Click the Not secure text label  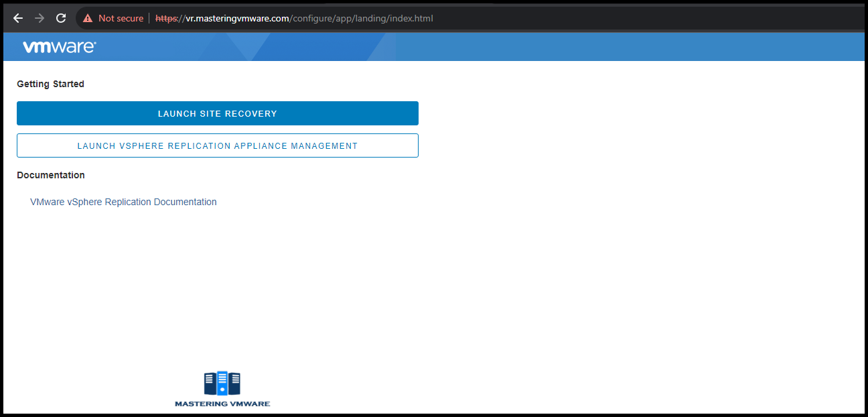coord(119,18)
